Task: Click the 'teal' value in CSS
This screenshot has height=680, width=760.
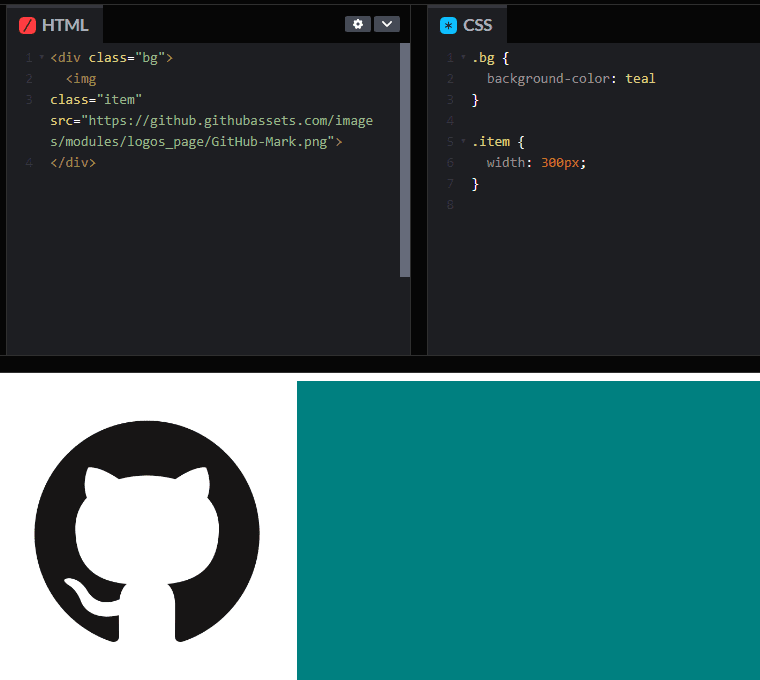Action: 640,79
